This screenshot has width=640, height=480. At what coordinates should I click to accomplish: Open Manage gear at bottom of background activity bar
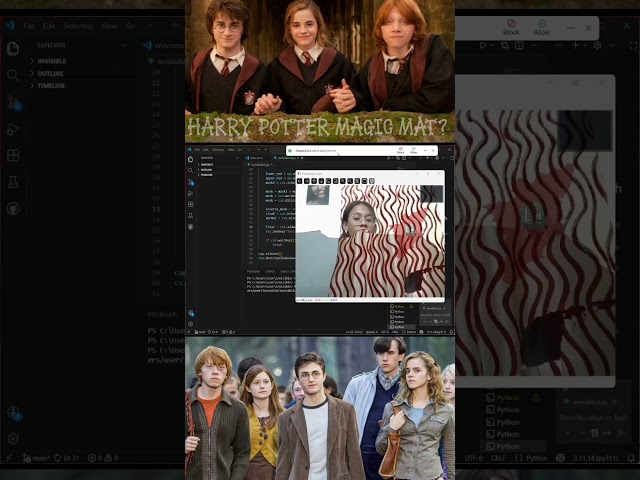[13, 439]
